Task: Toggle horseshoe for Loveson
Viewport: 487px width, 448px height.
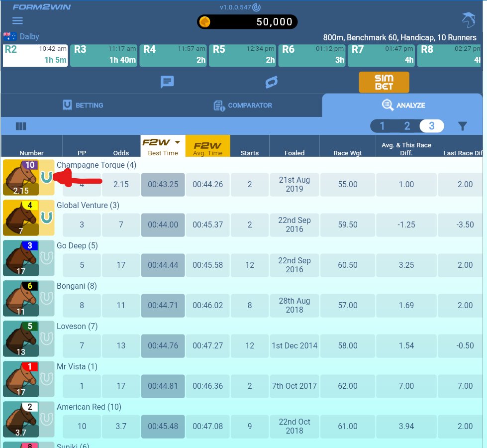Action: (47, 338)
